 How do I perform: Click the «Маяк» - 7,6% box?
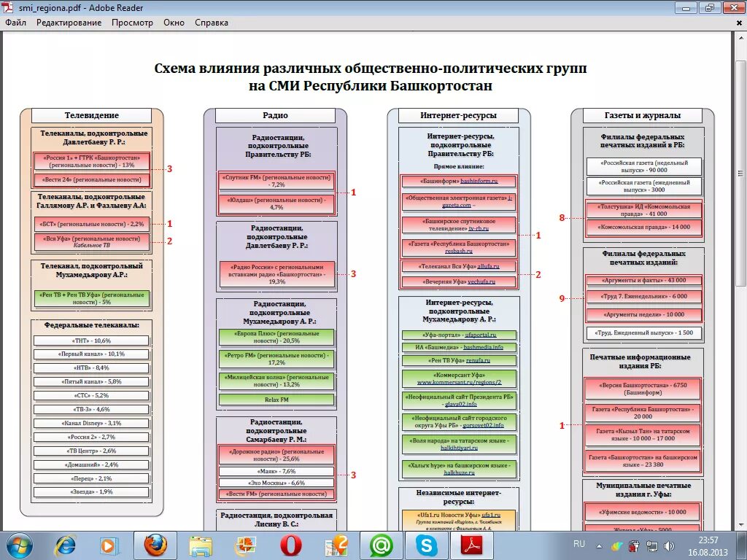coord(276,472)
